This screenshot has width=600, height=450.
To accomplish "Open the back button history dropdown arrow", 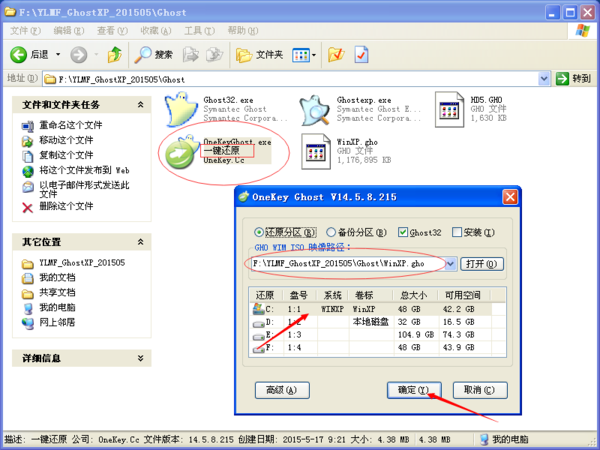I will pyautogui.click(x=58, y=55).
